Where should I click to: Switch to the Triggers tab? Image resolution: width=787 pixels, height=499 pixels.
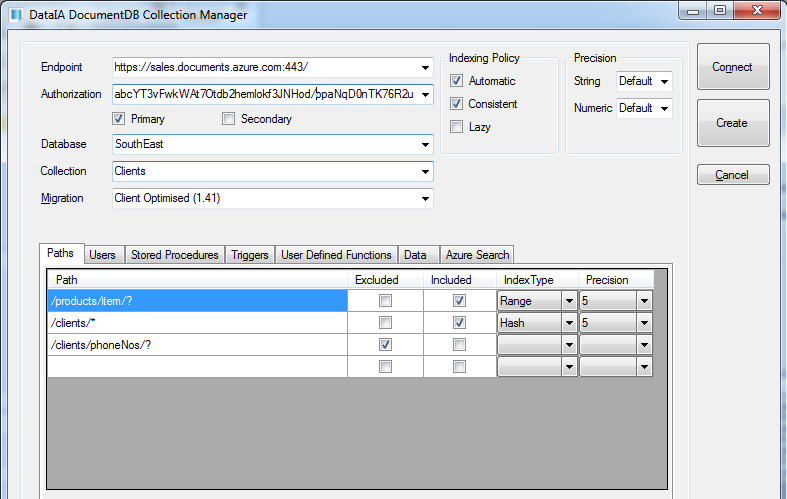[x=250, y=255]
